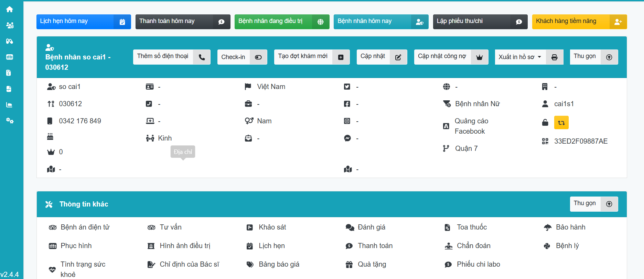Open the chart reports sidebar icon
The width and height of the screenshot is (644, 279).
point(10,105)
